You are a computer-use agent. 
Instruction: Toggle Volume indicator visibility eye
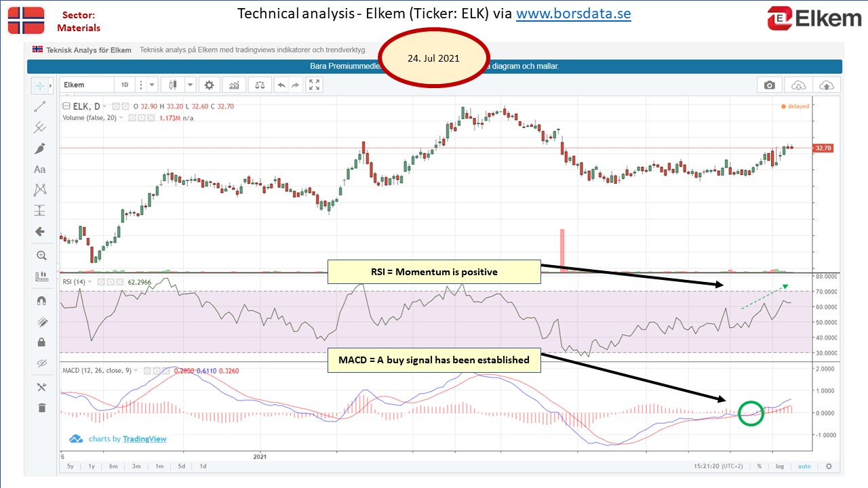pyautogui.click(x=132, y=118)
